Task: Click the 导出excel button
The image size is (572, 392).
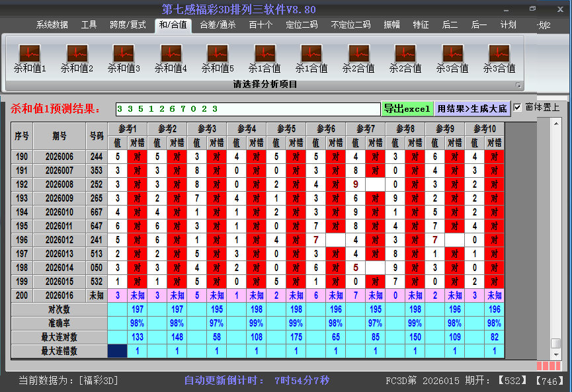Action: coord(407,107)
